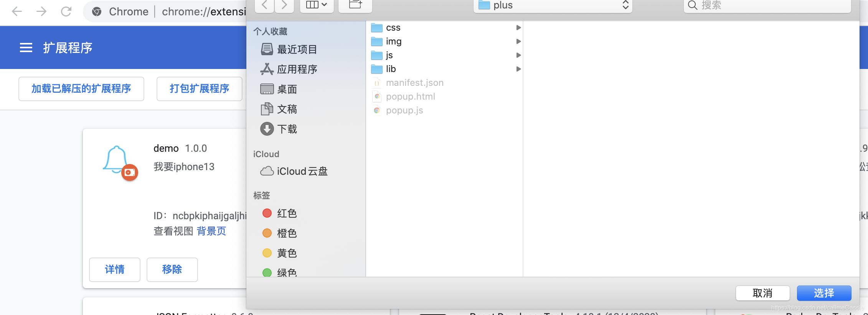Open Desktop in the sidebar
868x315 pixels.
(x=279, y=89)
